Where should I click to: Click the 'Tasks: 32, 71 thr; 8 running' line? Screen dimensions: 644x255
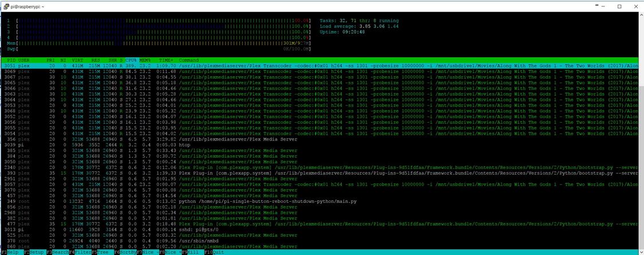coord(359,21)
